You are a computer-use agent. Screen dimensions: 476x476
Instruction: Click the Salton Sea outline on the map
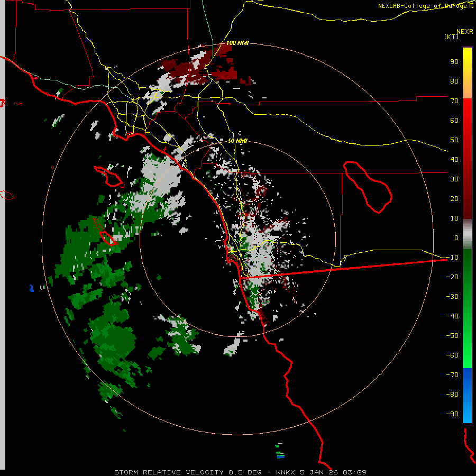click(x=368, y=187)
